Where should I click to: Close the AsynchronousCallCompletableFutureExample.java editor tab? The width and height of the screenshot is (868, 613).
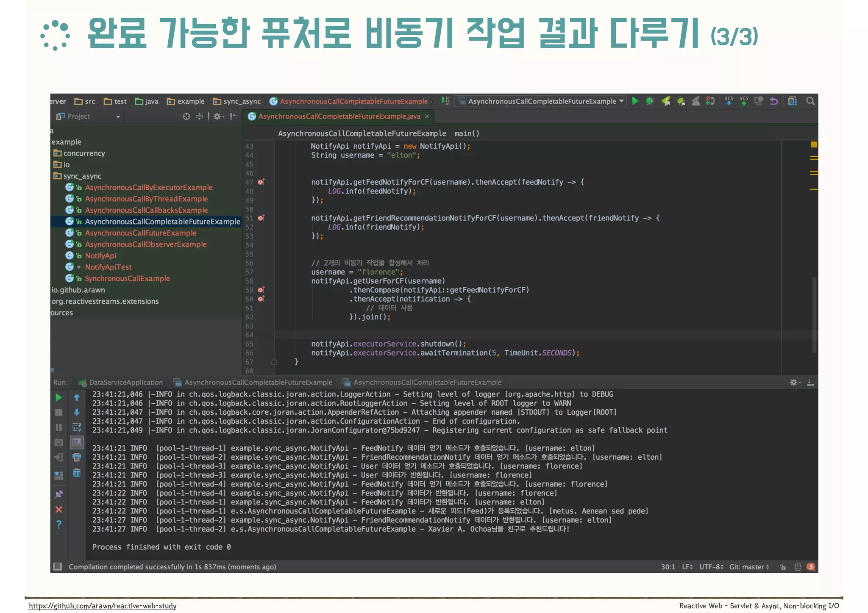[427, 116]
